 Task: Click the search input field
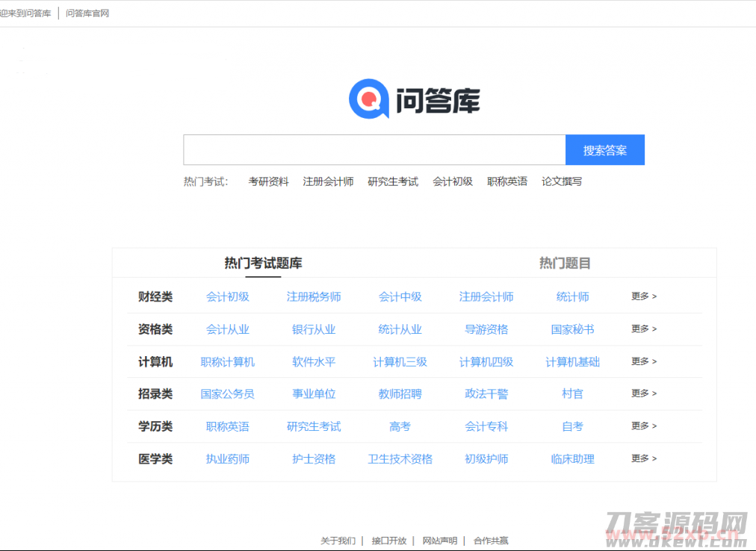(374, 149)
